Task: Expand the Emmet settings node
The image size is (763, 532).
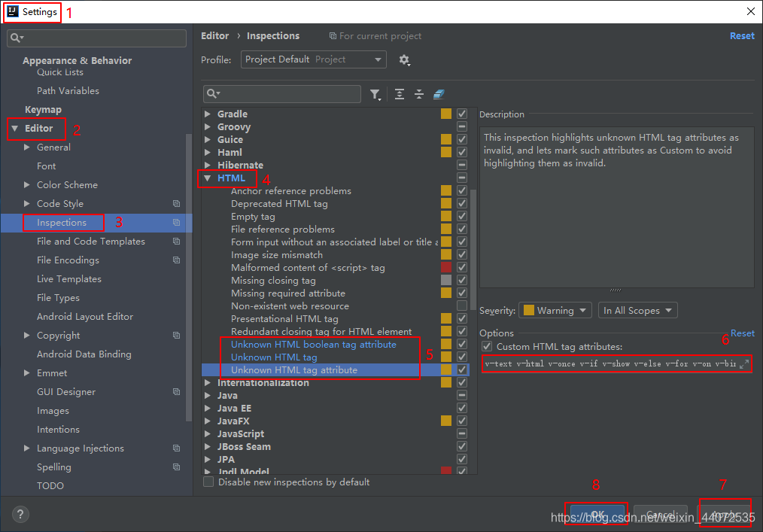Action: (27, 372)
